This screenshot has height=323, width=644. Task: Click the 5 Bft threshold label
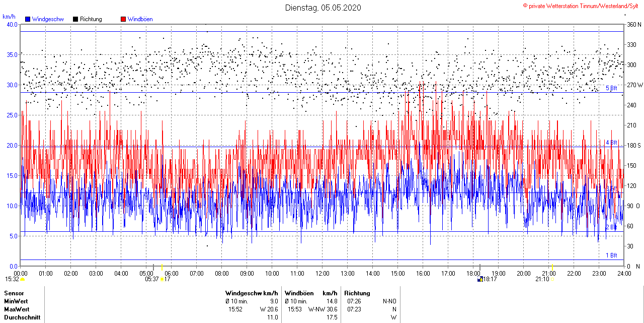pos(611,88)
